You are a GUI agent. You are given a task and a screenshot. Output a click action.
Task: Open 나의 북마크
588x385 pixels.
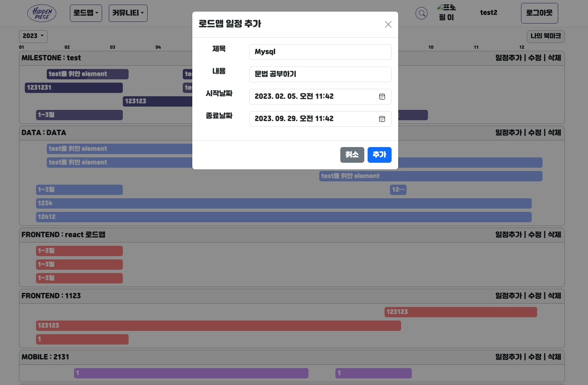pyautogui.click(x=545, y=36)
